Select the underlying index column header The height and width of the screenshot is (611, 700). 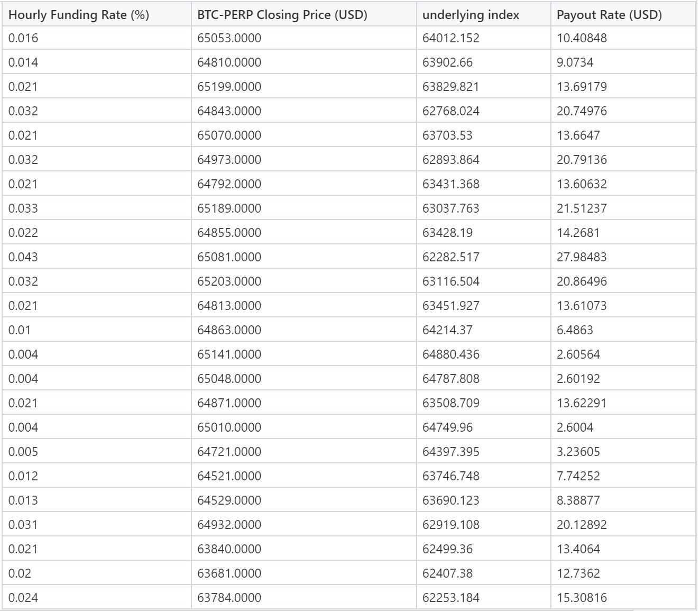[x=471, y=15]
